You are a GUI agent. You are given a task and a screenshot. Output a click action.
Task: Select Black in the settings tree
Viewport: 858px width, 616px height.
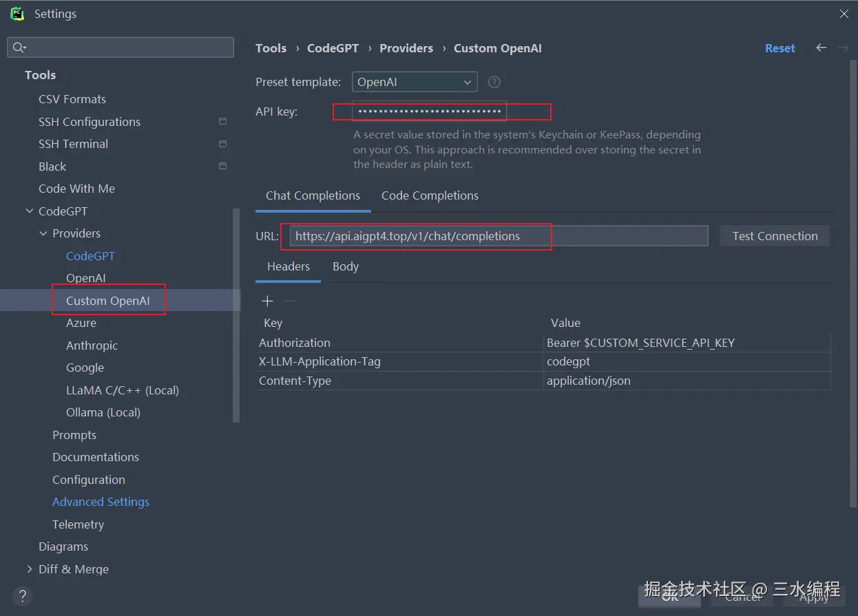coord(52,167)
